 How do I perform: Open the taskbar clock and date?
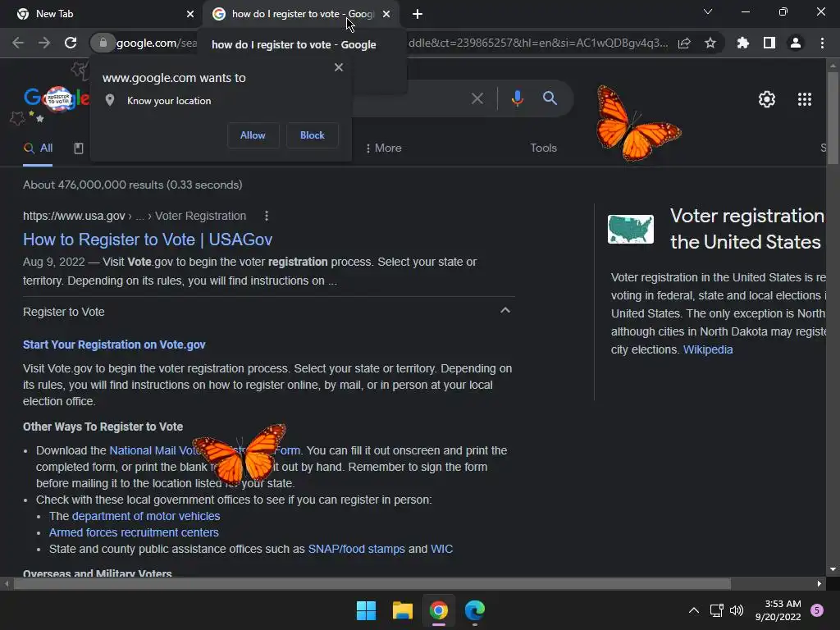[x=778, y=610]
